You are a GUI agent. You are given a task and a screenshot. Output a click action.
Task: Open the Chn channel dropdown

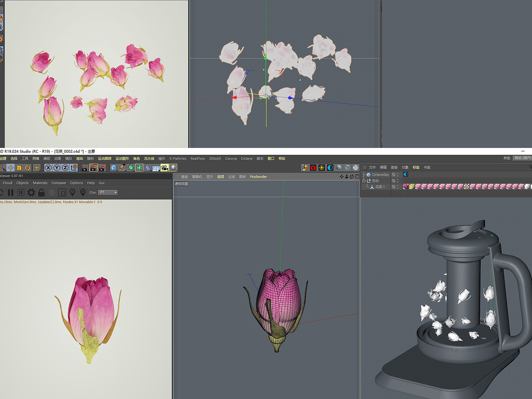click(108, 192)
